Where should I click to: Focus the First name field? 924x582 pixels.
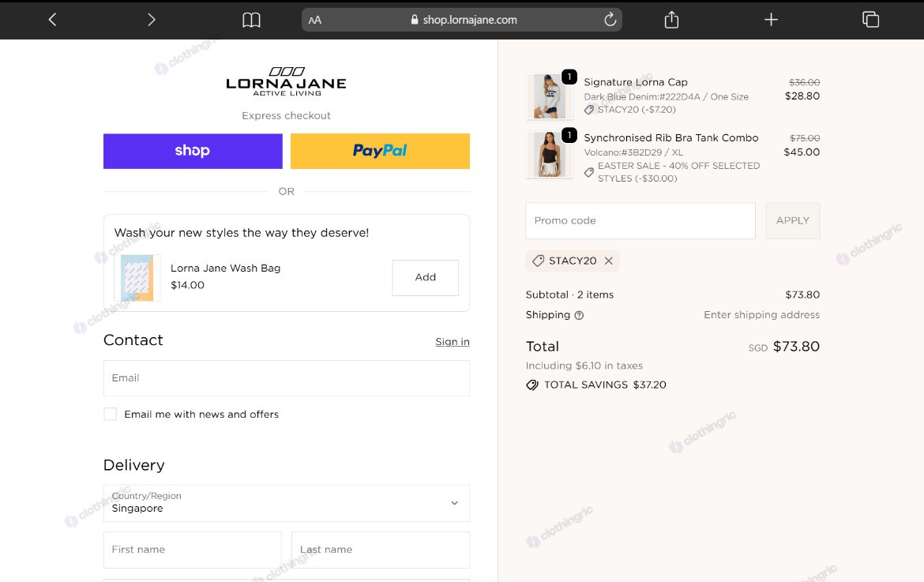click(192, 550)
